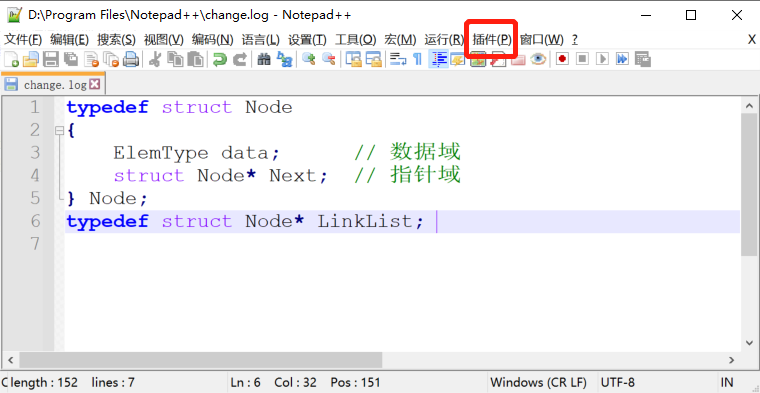This screenshot has width=760, height=393.
Task: Open the ? help menu
Action: (575, 39)
